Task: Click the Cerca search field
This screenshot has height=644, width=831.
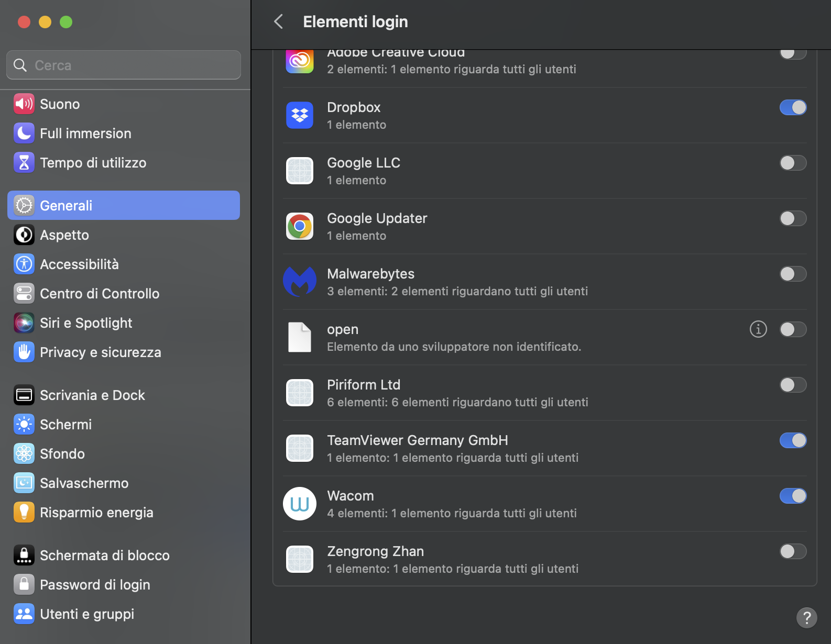Action: point(124,65)
